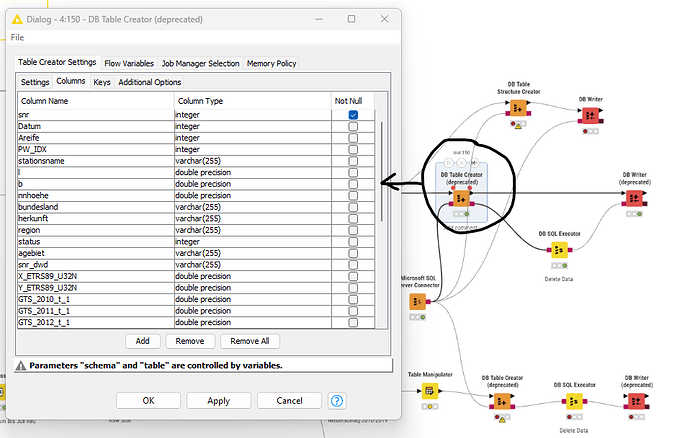Click the help question mark icon in dialog
The height and width of the screenshot is (438, 690).
(x=337, y=401)
